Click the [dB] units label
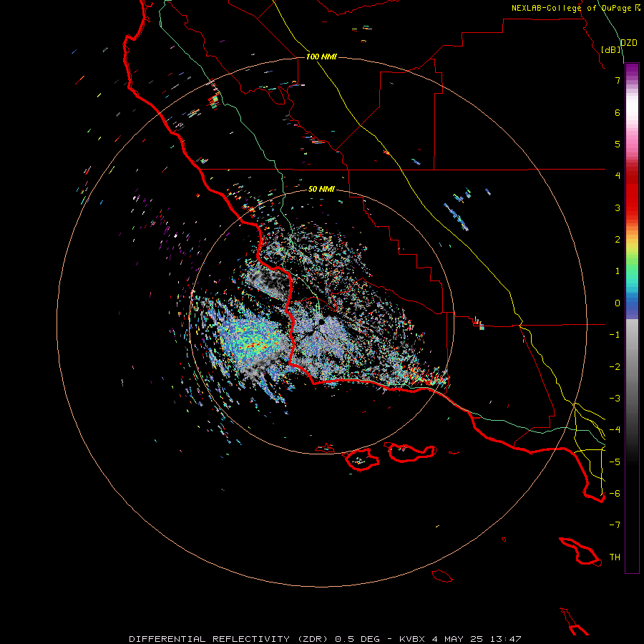 (611, 49)
